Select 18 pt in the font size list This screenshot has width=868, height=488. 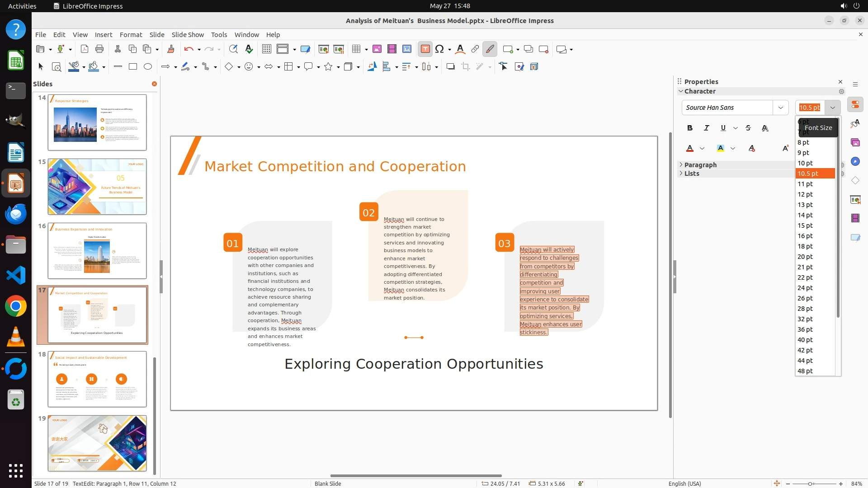tap(805, 246)
